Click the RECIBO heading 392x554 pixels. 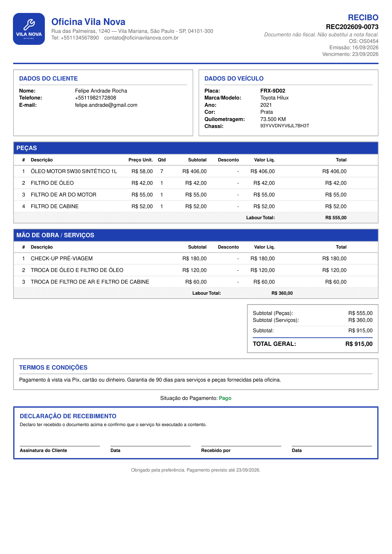pos(363,17)
